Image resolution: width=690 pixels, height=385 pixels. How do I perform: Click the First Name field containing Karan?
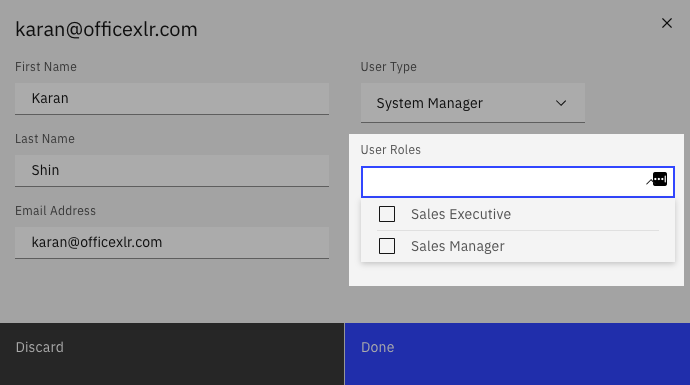[x=172, y=99]
